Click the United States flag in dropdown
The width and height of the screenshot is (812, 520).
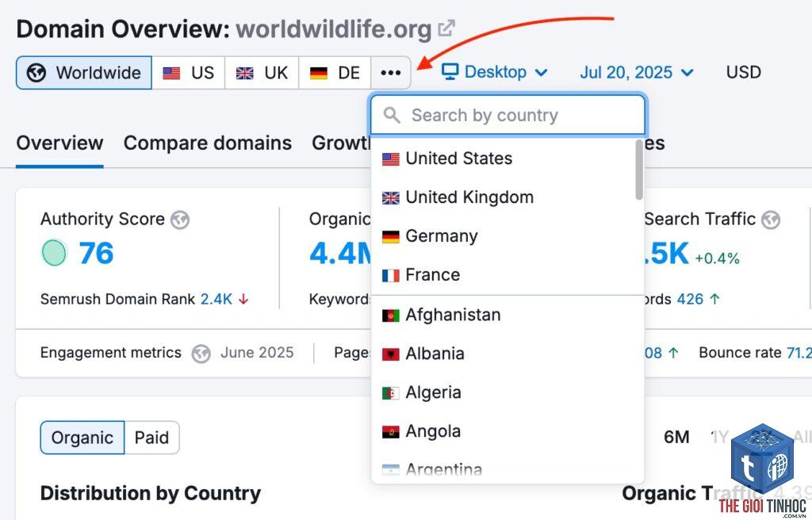pyautogui.click(x=390, y=159)
